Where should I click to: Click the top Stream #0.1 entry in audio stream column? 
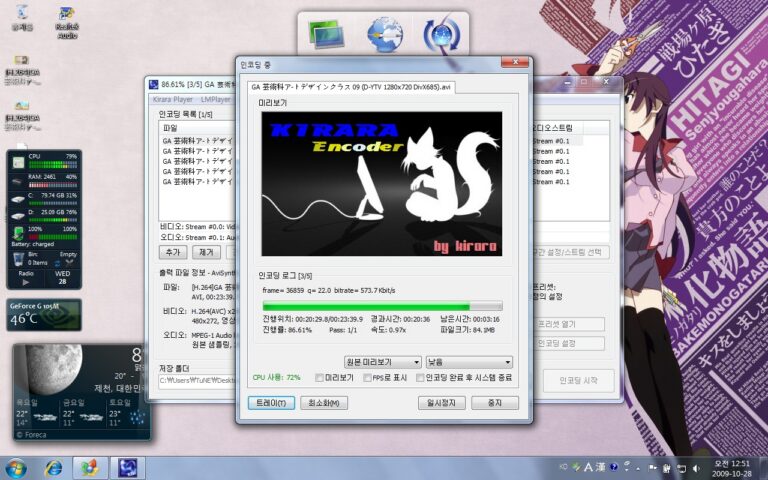551,141
